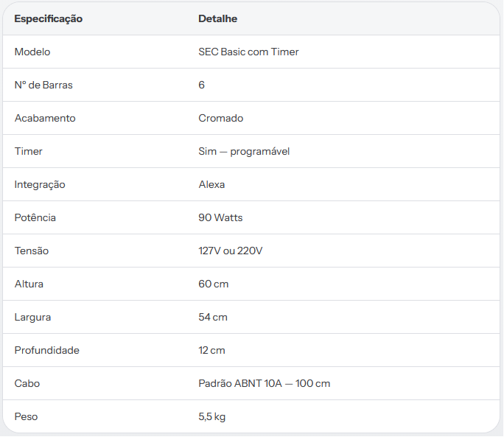Click the Alexa integration value

(x=211, y=184)
